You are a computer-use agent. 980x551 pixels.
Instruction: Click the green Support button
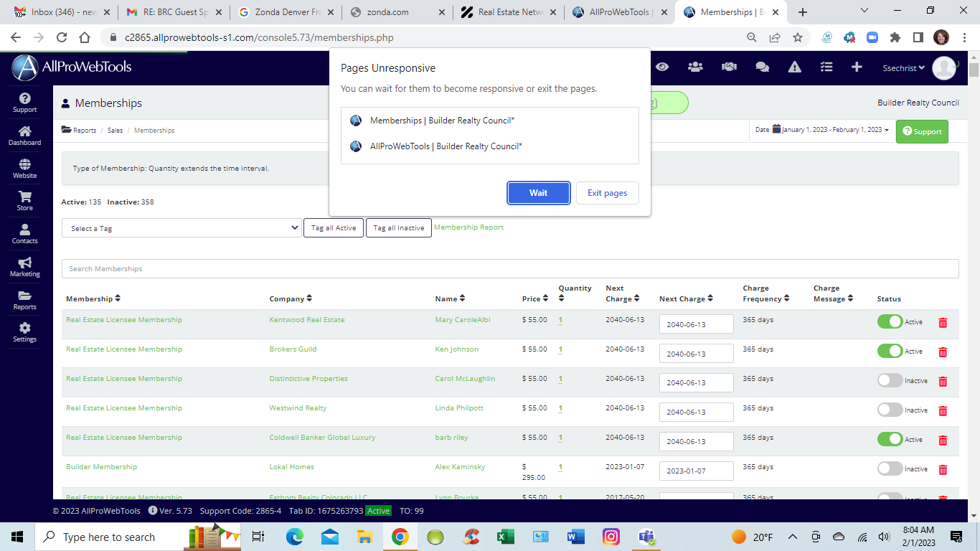tap(922, 131)
